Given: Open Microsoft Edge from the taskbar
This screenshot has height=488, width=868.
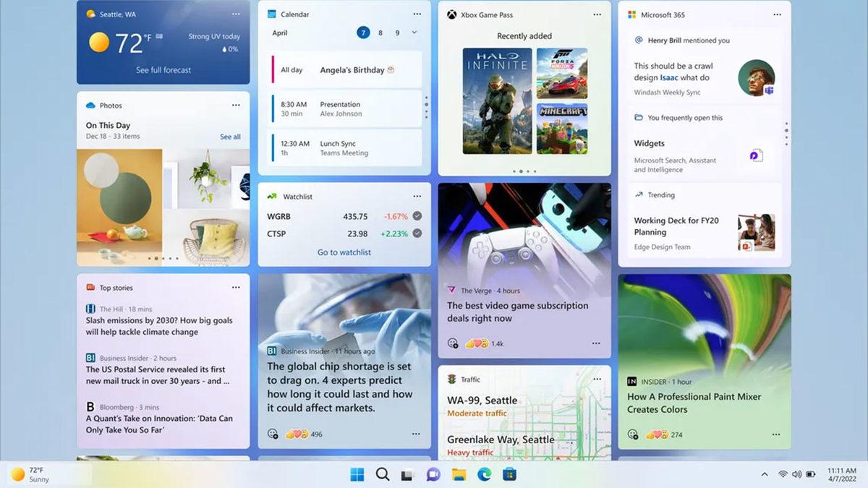Looking at the screenshot, I should pyautogui.click(x=484, y=475).
